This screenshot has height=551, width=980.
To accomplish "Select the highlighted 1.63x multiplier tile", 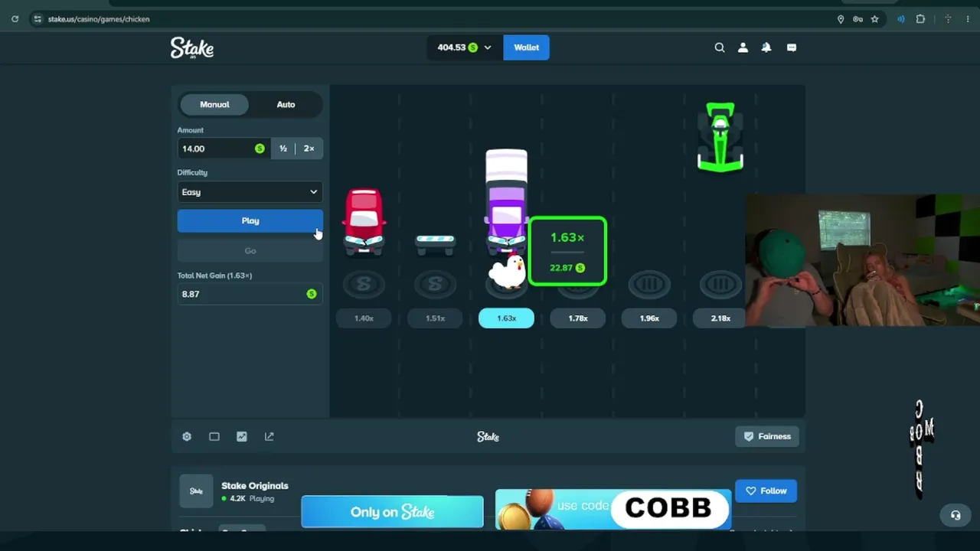I will click(506, 318).
